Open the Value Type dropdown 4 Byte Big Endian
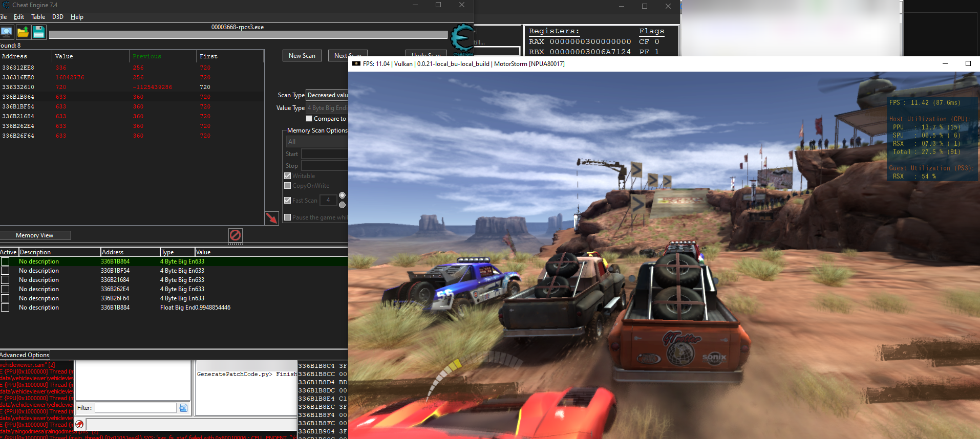 click(327, 108)
